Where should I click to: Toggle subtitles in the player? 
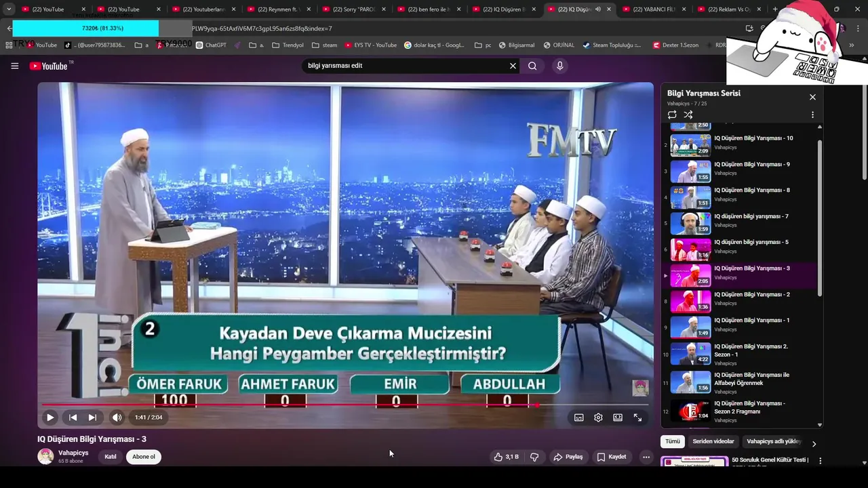point(578,418)
